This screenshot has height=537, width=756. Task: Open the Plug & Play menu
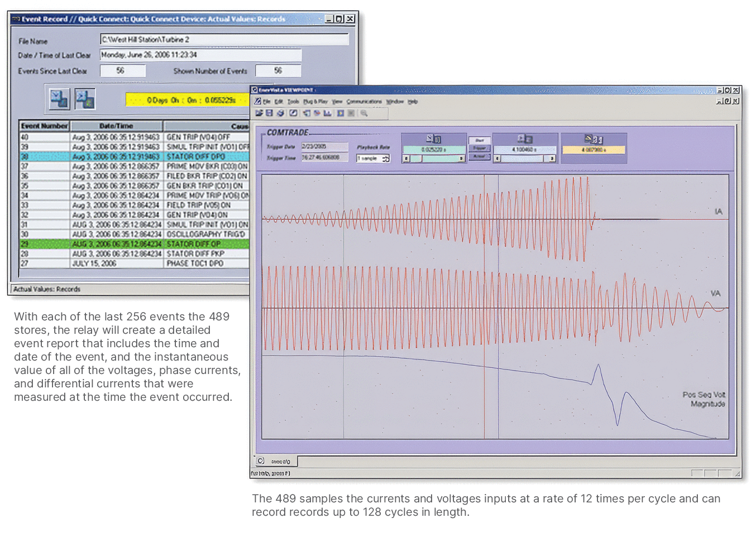pyautogui.click(x=315, y=102)
